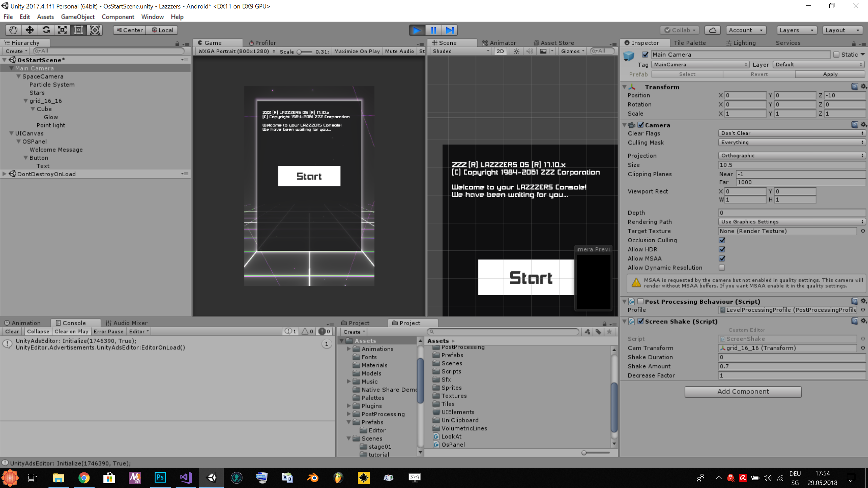Select the Rect Transform tool icon
This screenshot has height=488, width=868.
(78, 30)
